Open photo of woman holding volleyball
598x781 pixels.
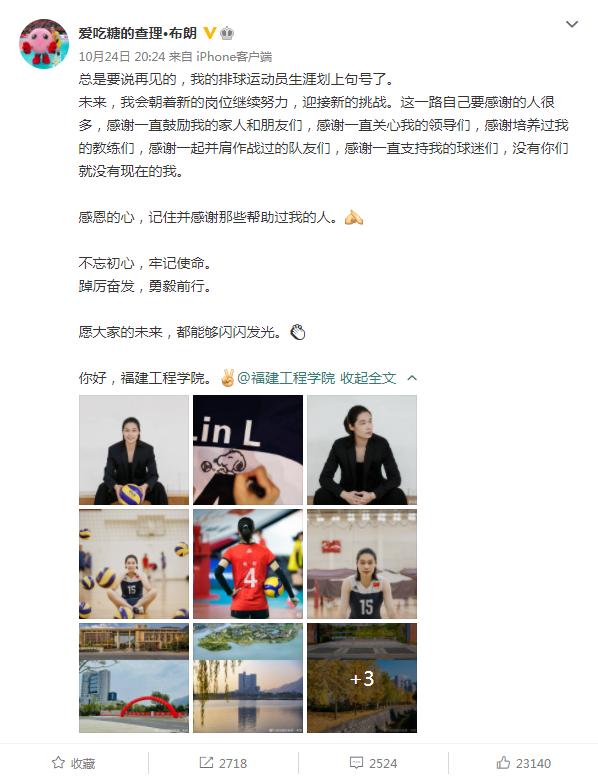point(134,450)
